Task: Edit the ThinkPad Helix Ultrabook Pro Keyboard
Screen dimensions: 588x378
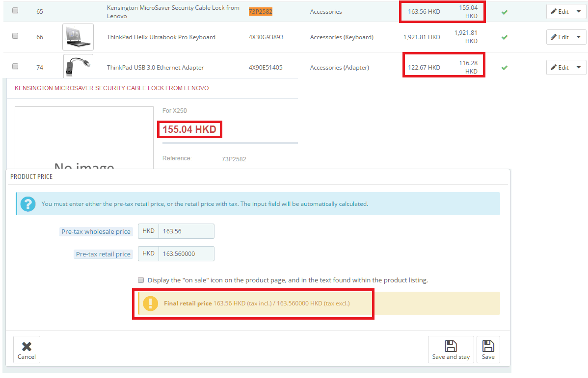Action: pyautogui.click(x=559, y=37)
